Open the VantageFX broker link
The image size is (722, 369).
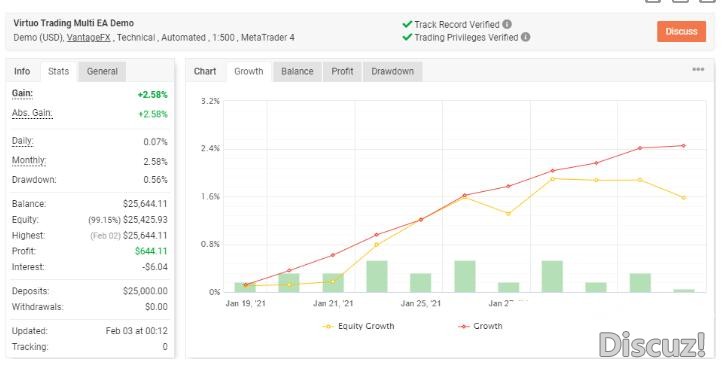88,38
